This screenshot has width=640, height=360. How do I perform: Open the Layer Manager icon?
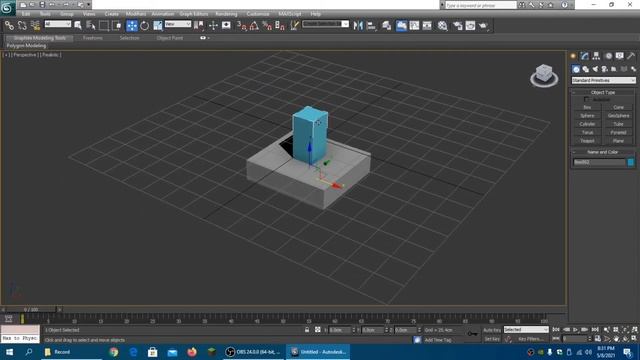point(386,26)
